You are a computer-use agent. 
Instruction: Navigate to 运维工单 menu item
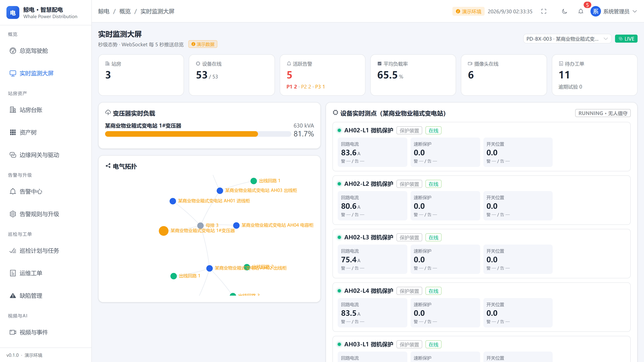pos(45,273)
